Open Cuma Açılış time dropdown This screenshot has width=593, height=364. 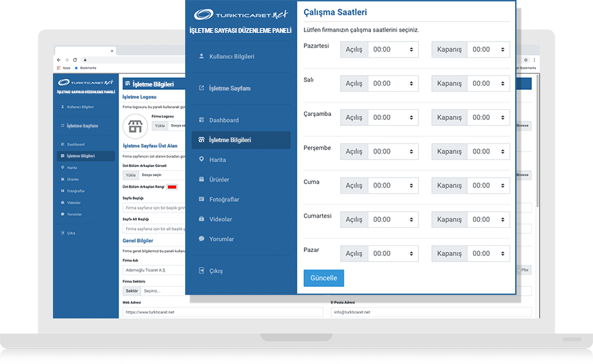pos(393,186)
